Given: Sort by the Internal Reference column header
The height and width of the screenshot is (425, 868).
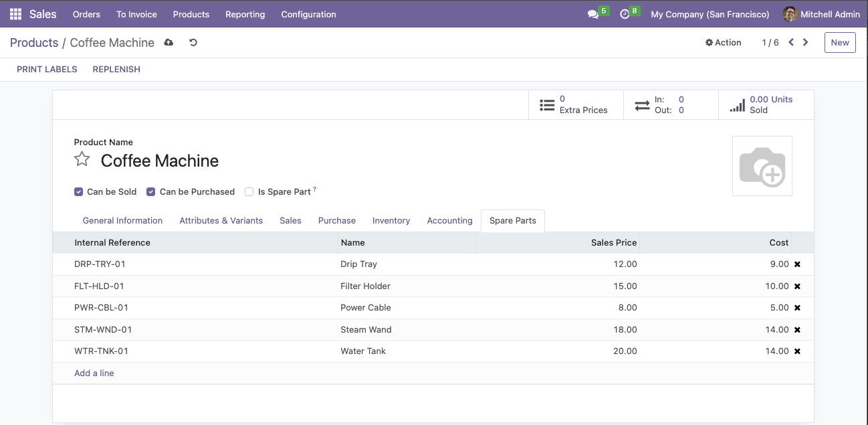Looking at the screenshot, I should (196, 243).
